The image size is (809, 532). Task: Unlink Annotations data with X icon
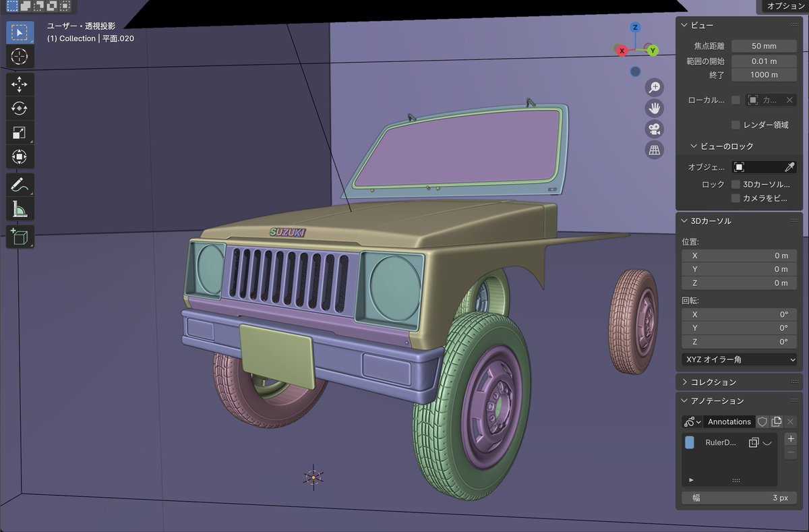791,421
